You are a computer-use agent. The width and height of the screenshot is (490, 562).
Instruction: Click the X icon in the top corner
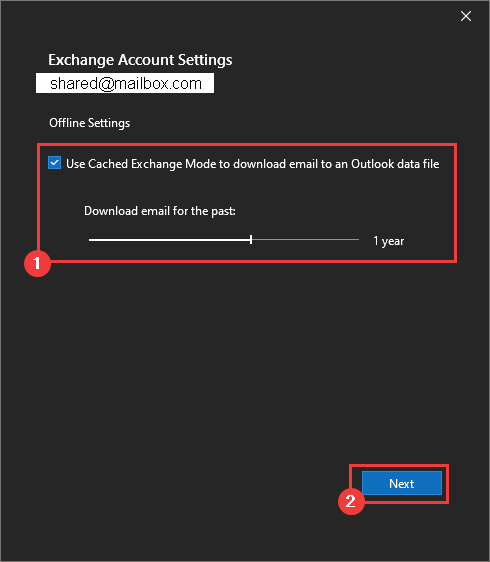pyautogui.click(x=466, y=16)
